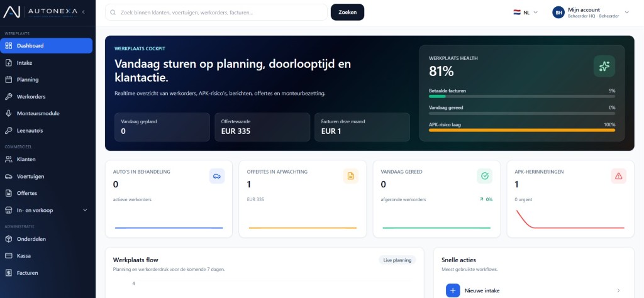Click the Betaalde facturen progress bar

pyautogui.click(x=521, y=96)
